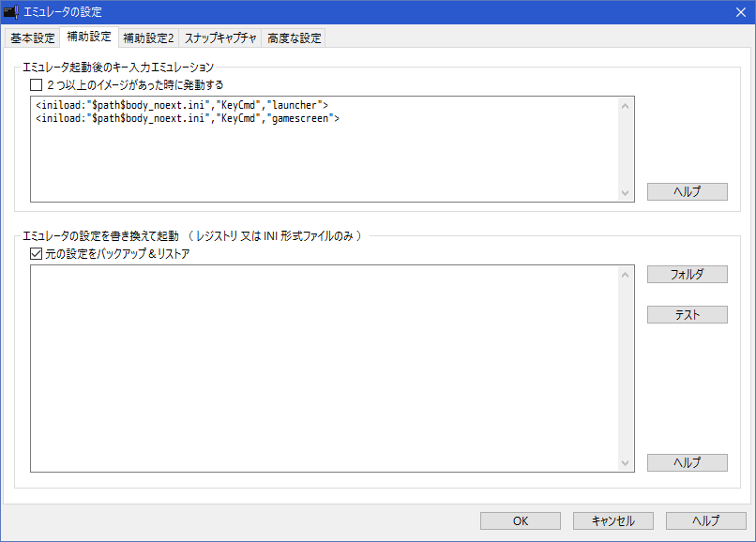756x542 pixels.
Task: Confirm the dialog with OK
Action: [x=520, y=520]
